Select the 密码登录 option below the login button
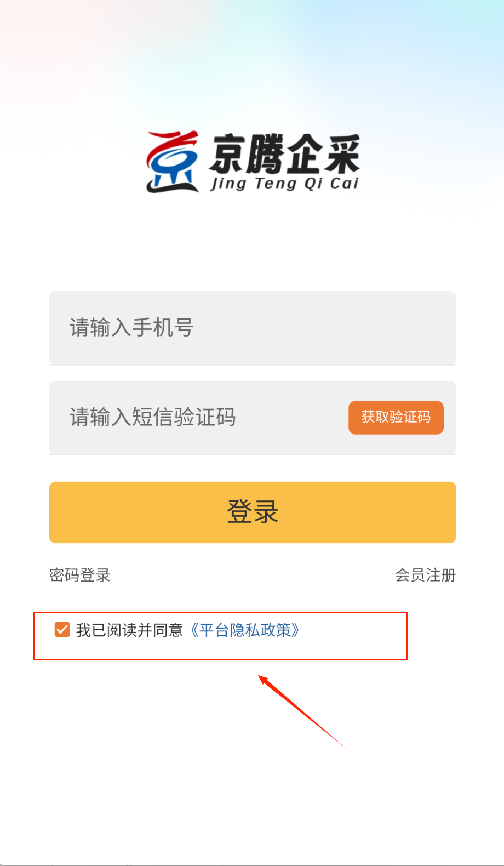The width and height of the screenshot is (504, 866). tap(80, 575)
